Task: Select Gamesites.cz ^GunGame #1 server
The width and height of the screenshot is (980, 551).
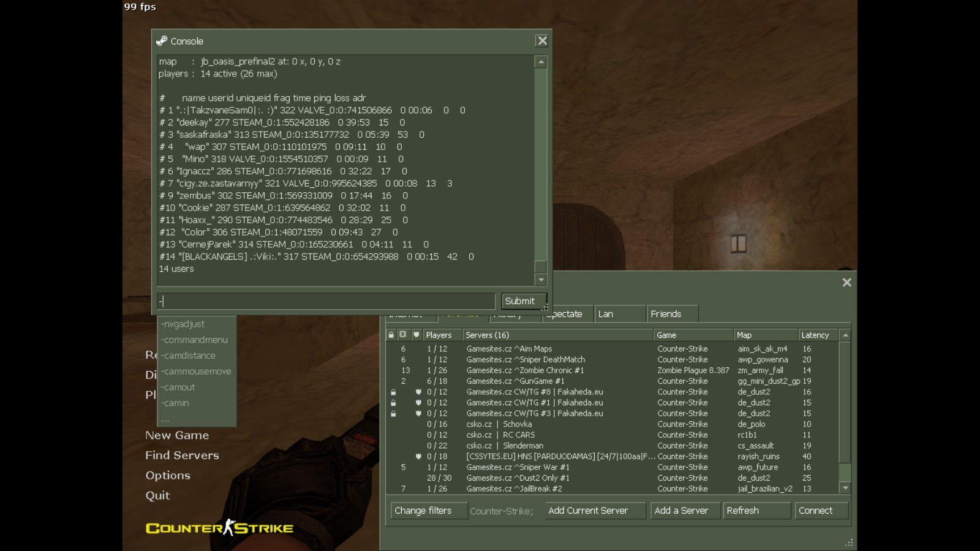Action: point(612,381)
